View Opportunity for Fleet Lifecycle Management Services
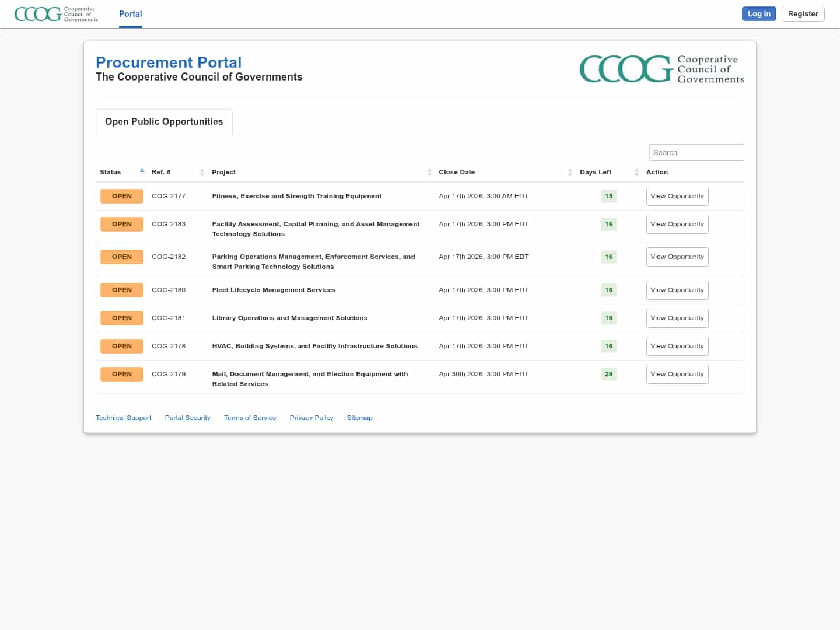This screenshot has width=840, height=630. [677, 290]
